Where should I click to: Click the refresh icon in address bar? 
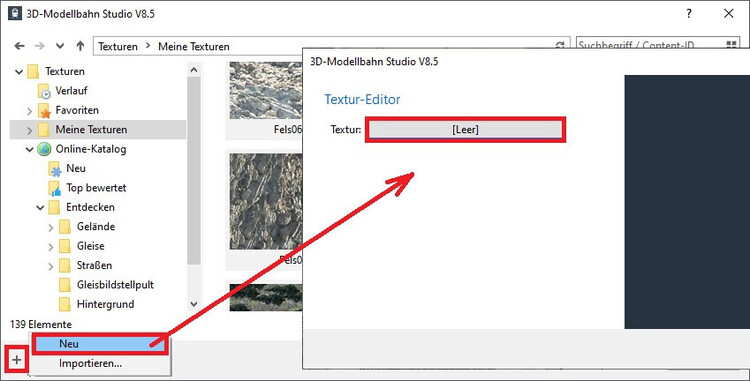click(x=560, y=46)
